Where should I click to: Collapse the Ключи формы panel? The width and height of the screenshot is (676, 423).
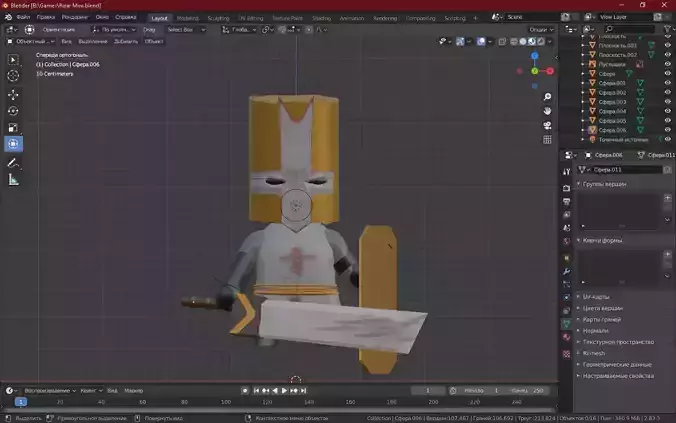(602, 241)
